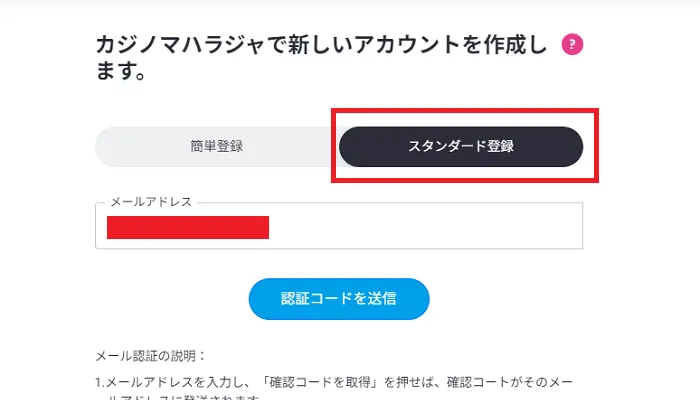Tap the ? tooltip icon beside the title

pos(572,44)
